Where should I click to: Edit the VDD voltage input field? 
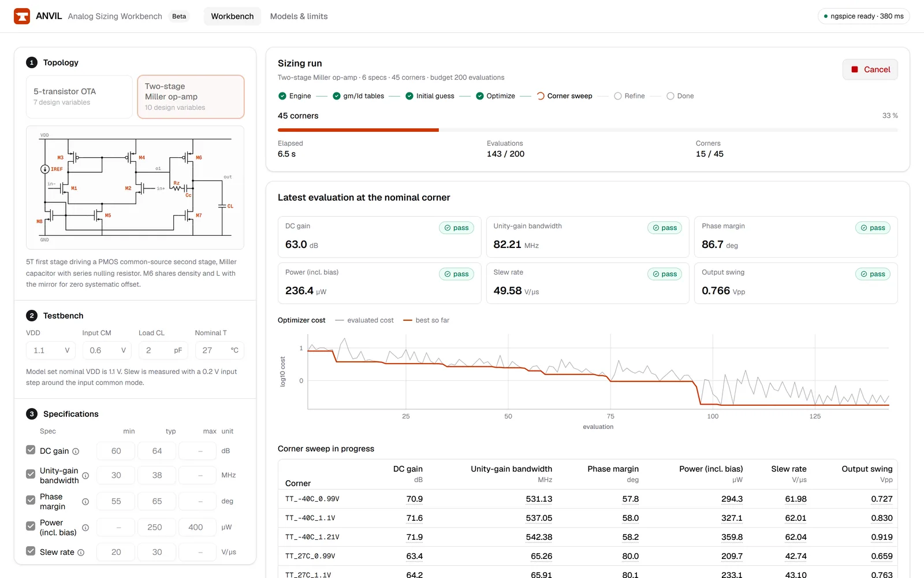click(51, 350)
